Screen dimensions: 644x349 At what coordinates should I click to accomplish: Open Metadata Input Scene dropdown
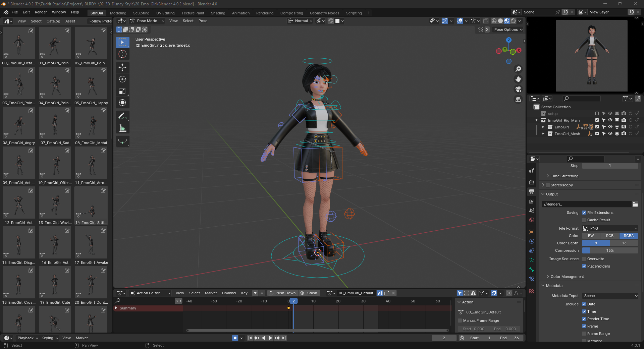pos(610,296)
